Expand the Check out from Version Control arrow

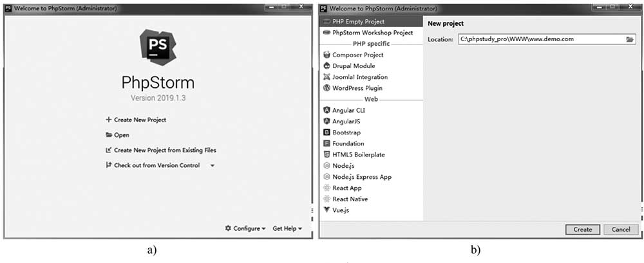click(x=213, y=166)
